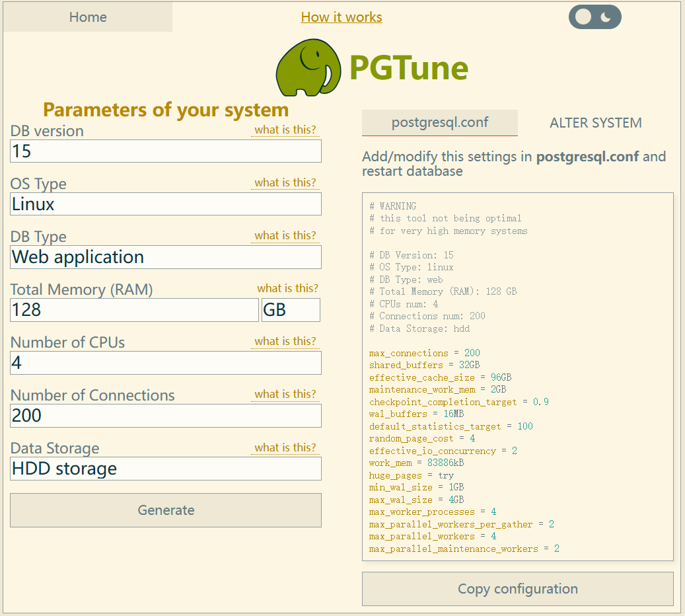
Task: Open 'what is this?' for Total Memory
Action: (287, 289)
